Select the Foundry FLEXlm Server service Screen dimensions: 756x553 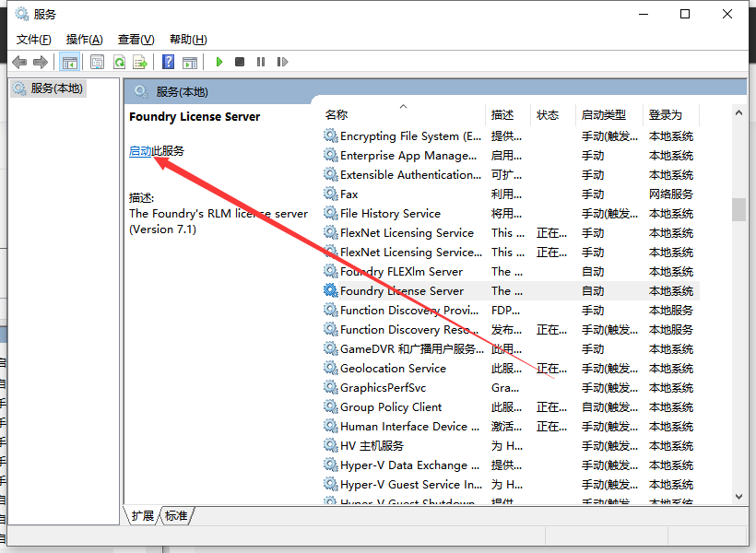[398, 271]
